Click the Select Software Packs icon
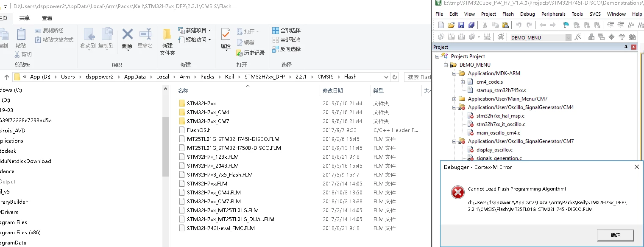This screenshot has height=247, width=644. pos(622,37)
